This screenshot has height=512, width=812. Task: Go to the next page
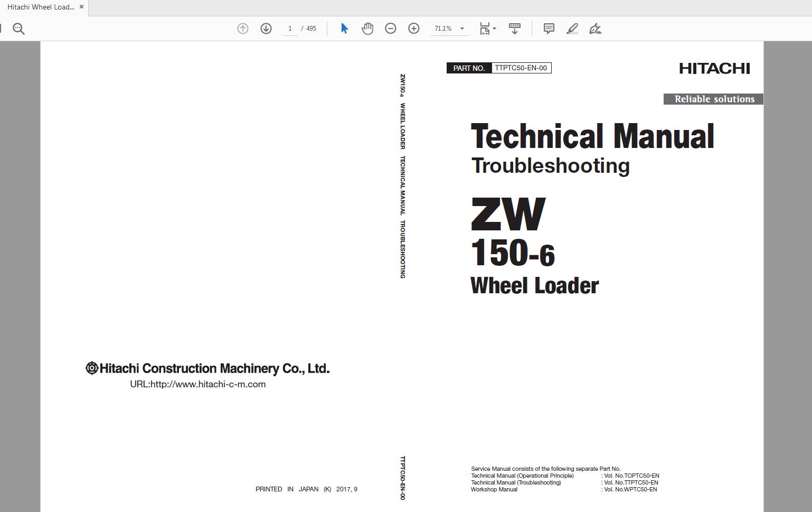click(x=267, y=29)
